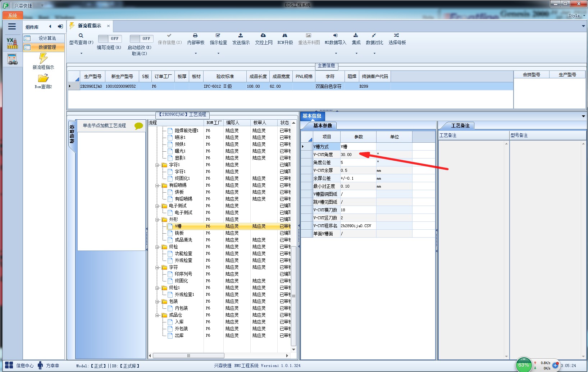
Task: Click the calculator link icon in the sidebar
Action: (12, 59)
